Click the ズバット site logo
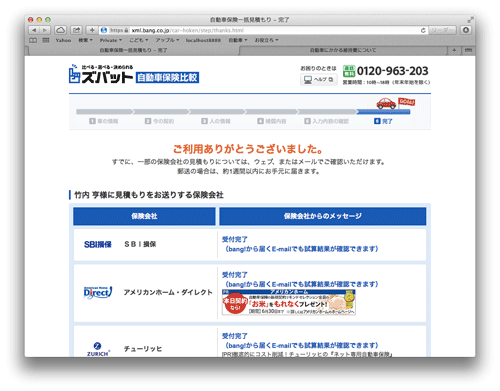The height and width of the screenshot is (391, 500). (101, 74)
